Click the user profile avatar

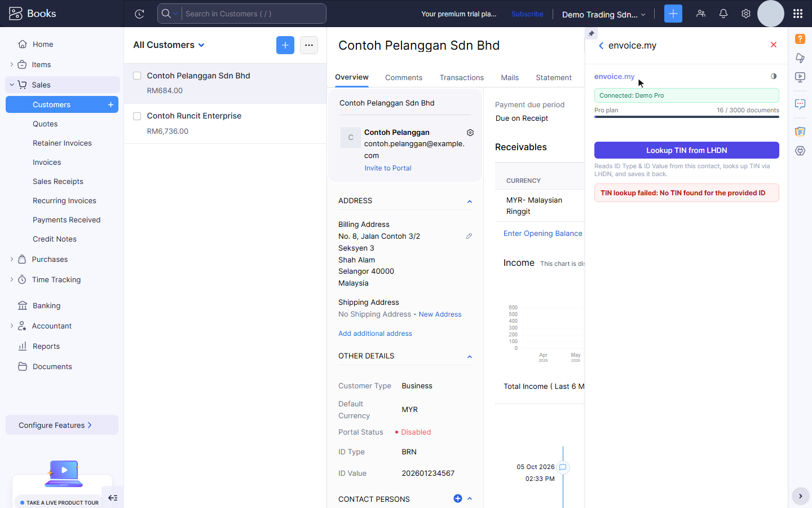(771, 14)
